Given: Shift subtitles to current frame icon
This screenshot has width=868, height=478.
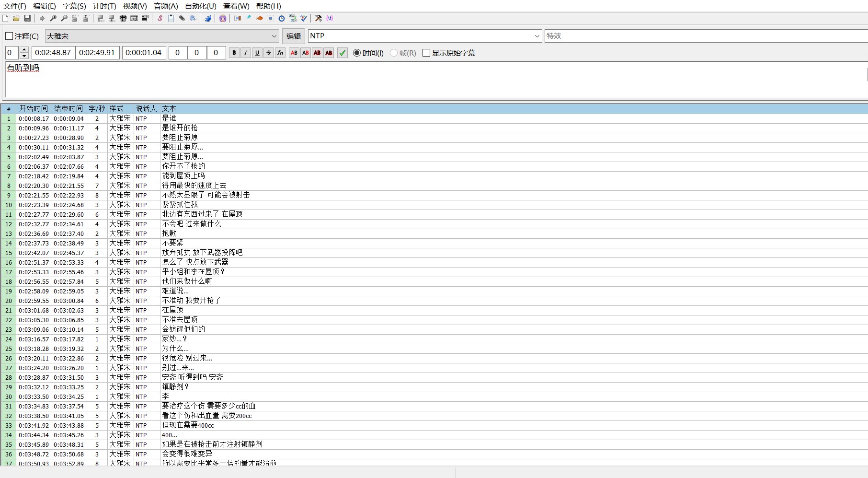Looking at the screenshot, I should click(145, 18).
